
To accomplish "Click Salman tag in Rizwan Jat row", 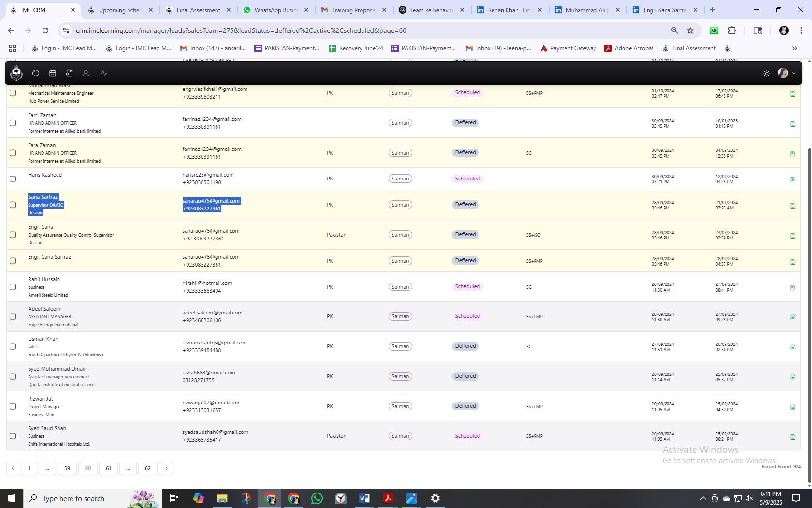I will [400, 406].
